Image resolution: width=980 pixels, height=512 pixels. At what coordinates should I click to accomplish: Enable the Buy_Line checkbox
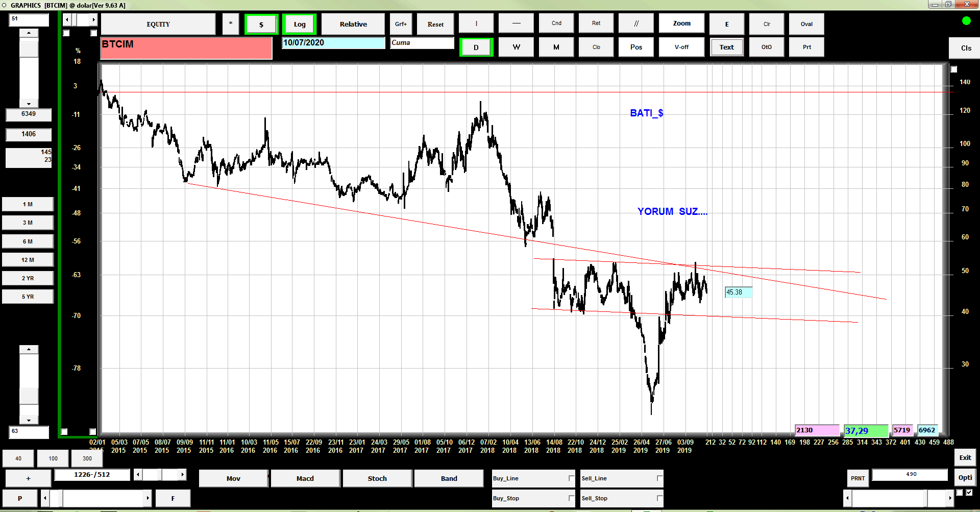click(571, 478)
